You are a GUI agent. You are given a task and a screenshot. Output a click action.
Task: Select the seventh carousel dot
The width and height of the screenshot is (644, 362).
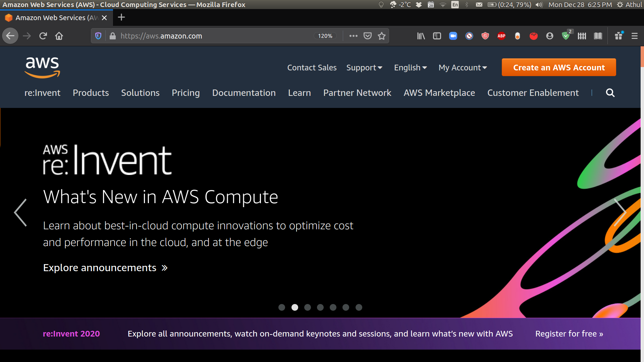(x=359, y=307)
